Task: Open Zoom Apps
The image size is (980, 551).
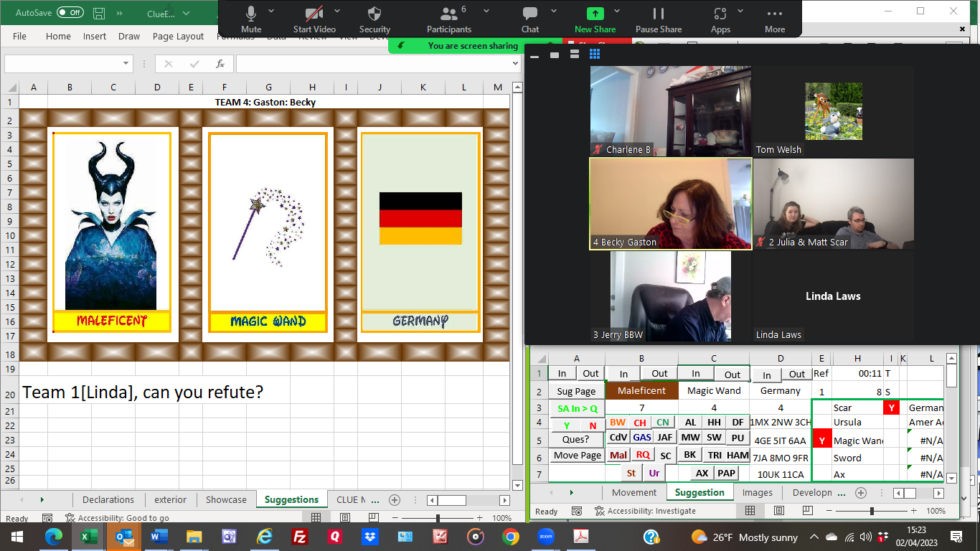Action: (720, 19)
